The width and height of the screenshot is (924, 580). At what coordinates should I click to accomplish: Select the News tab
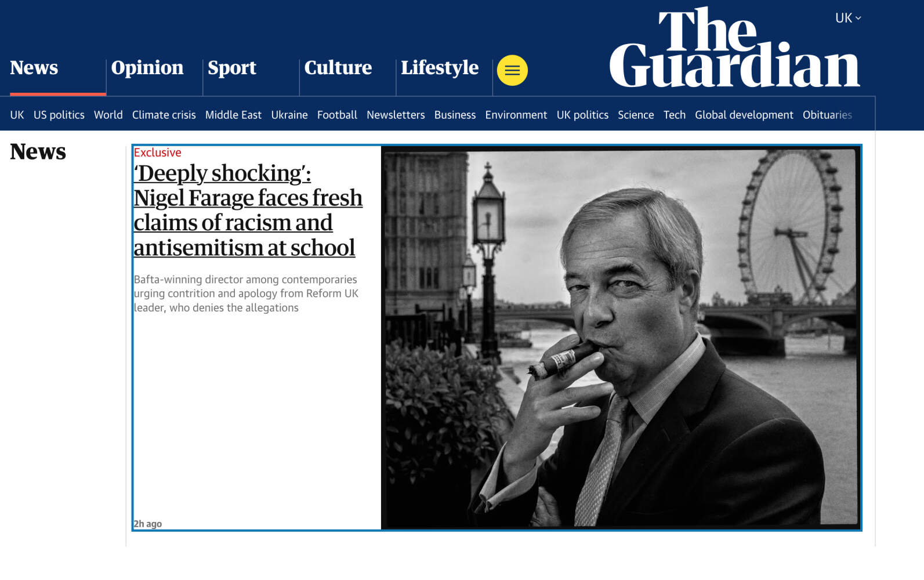(34, 68)
